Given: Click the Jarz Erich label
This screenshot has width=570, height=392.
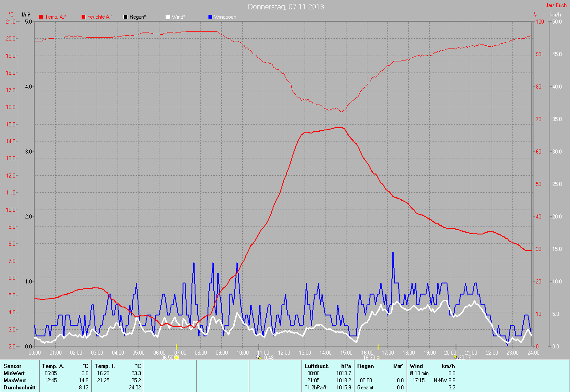Looking at the screenshot, I should pos(556,5).
